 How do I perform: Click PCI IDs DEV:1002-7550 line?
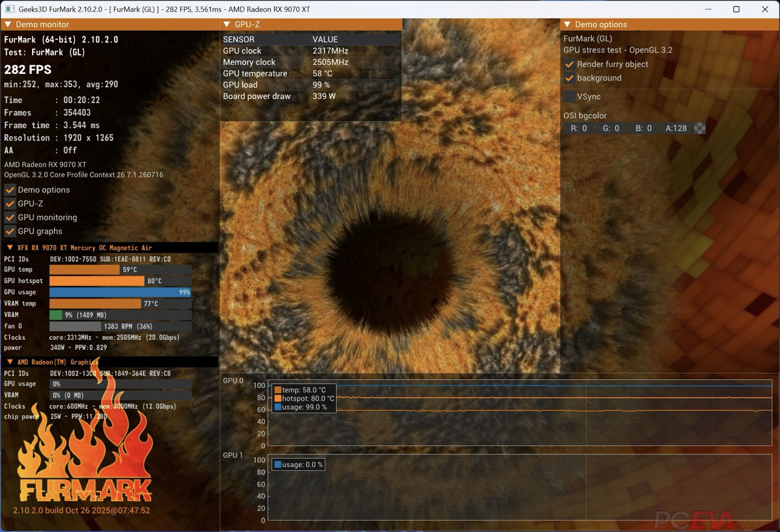click(x=87, y=259)
